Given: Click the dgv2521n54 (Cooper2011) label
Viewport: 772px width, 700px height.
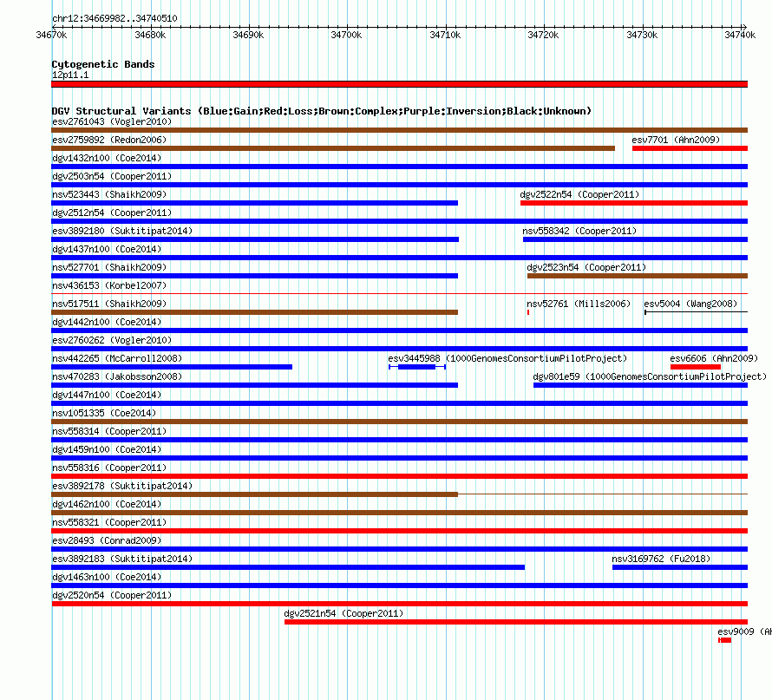Looking at the screenshot, I should (x=343, y=613).
